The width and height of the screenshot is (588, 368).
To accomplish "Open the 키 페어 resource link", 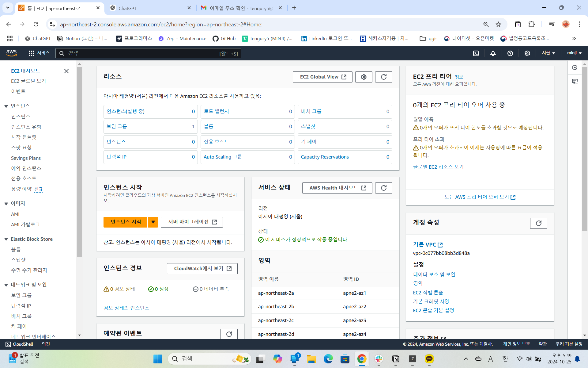I will (309, 142).
